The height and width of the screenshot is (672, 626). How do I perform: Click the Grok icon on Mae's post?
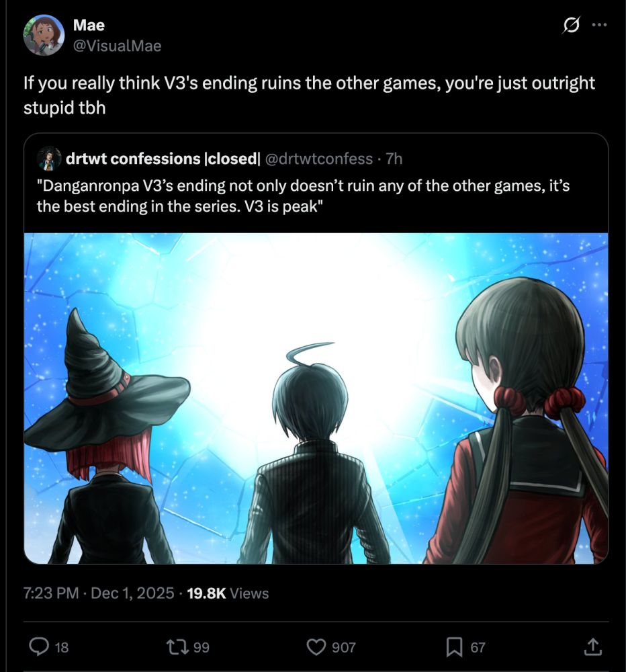572,26
